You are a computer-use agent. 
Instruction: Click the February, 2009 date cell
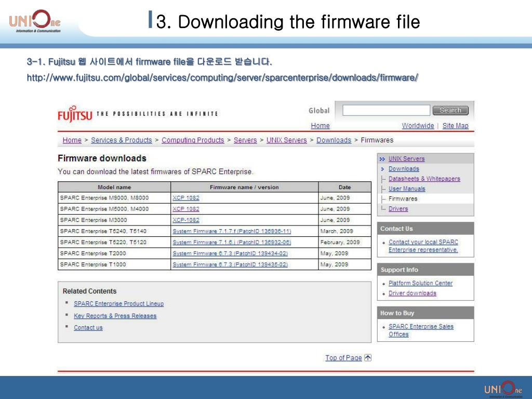click(345, 242)
